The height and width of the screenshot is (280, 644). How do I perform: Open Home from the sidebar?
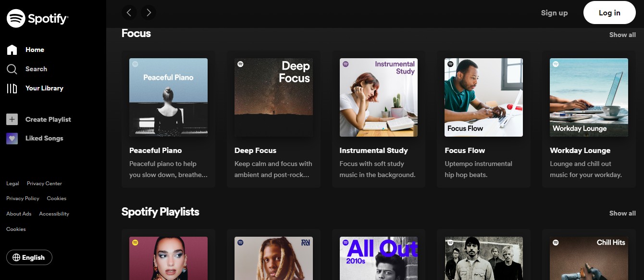[35, 50]
